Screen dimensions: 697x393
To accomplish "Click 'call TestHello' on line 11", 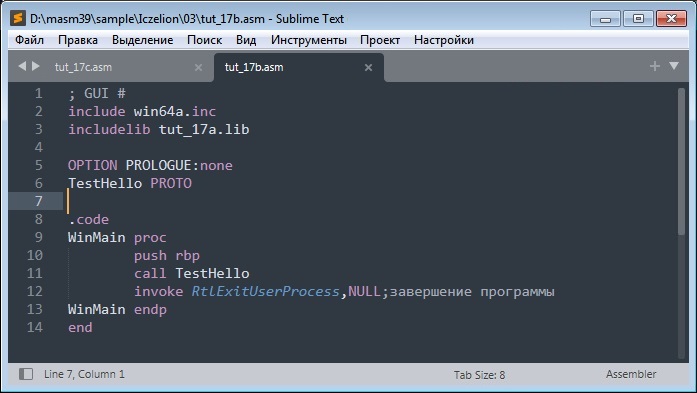I will pyautogui.click(x=192, y=273).
